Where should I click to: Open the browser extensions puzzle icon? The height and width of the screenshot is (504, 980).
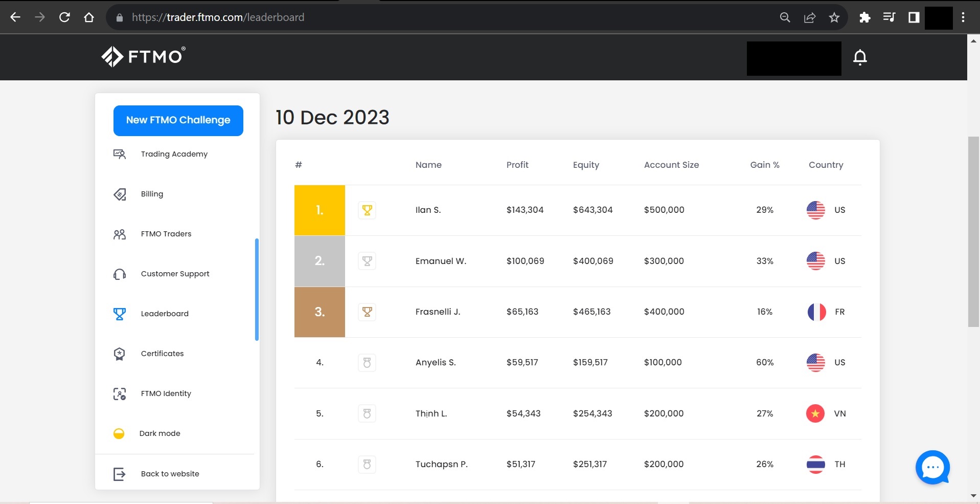click(864, 17)
